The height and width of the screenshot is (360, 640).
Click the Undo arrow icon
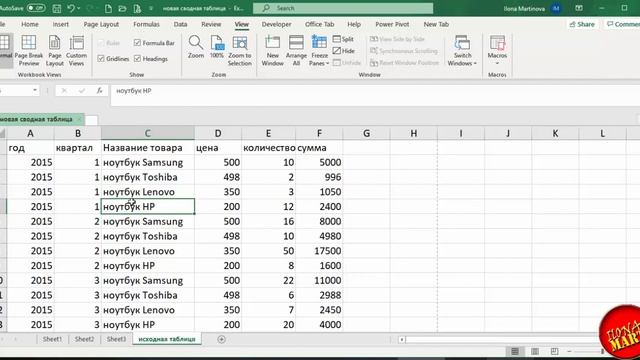pos(71,8)
